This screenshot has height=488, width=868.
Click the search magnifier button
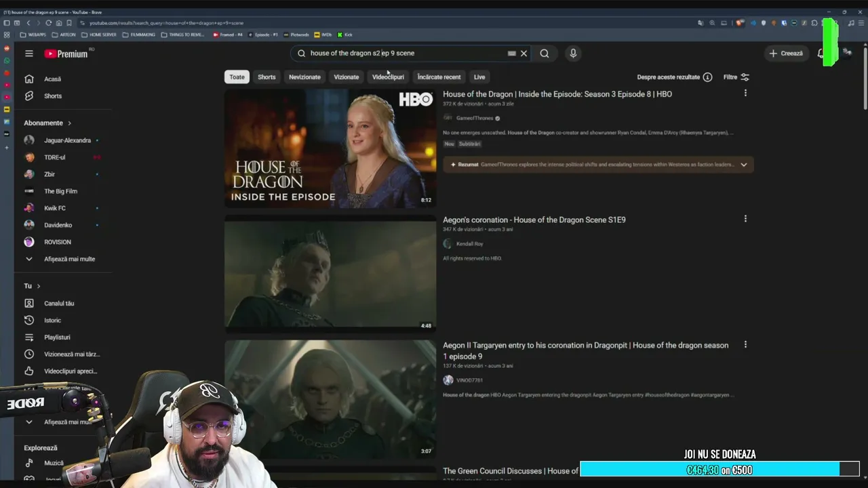[545, 54]
